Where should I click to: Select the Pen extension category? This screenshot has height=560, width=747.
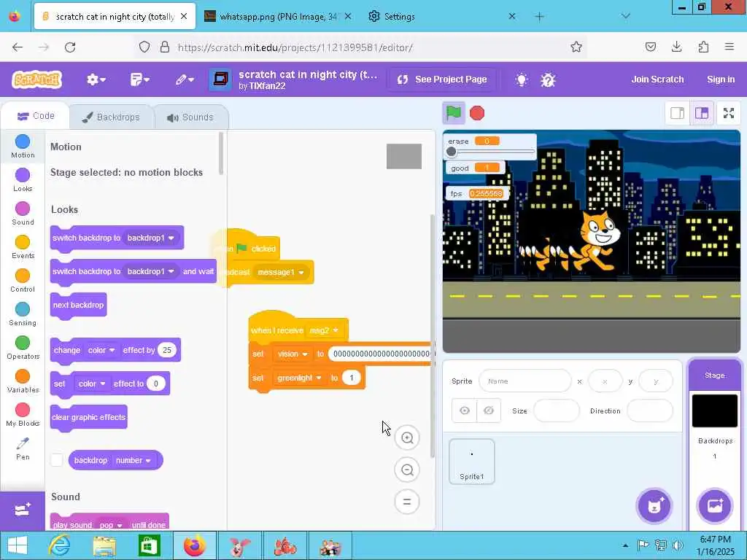[x=23, y=448]
